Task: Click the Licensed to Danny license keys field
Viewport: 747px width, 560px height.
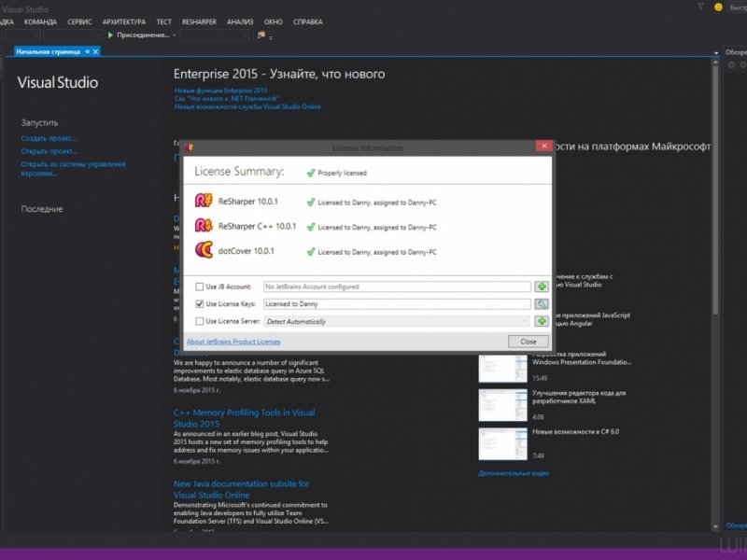Action: point(397,304)
